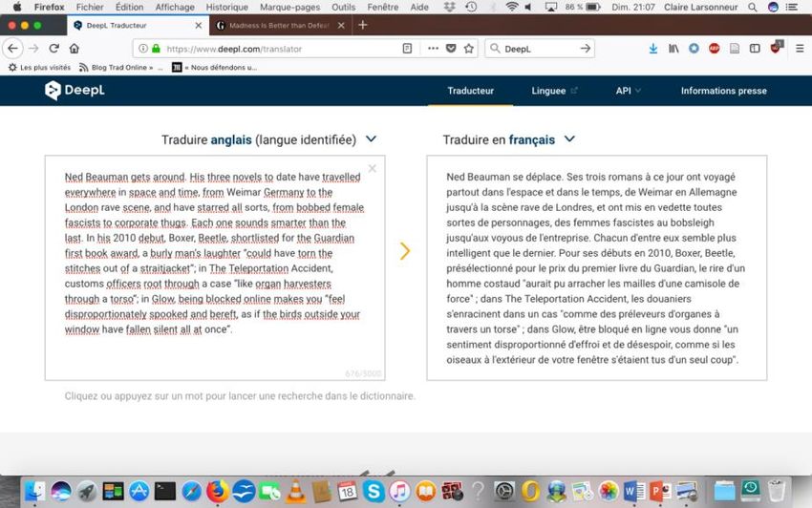Open the Fichier menu

tap(90, 8)
